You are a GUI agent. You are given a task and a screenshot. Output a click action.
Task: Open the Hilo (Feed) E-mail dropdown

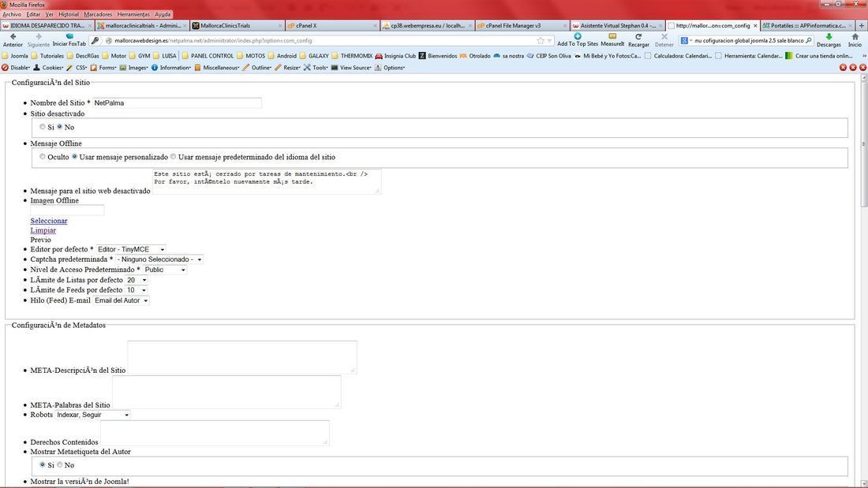(122, 300)
